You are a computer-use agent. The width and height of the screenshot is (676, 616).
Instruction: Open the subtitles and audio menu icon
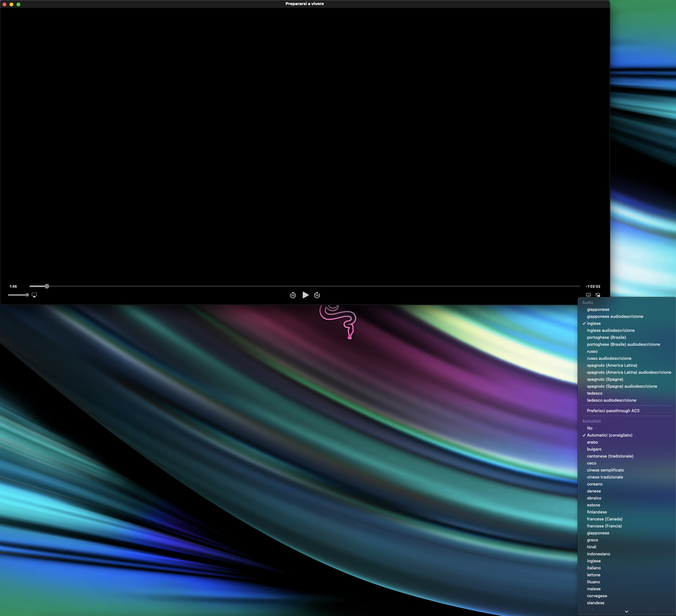tap(588, 295)
